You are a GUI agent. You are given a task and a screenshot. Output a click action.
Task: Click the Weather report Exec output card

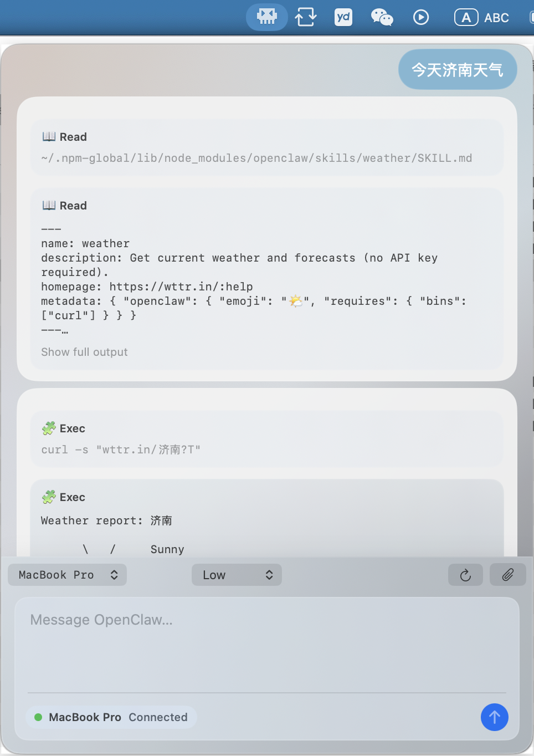pyautogui.click(x=266, y=521)
